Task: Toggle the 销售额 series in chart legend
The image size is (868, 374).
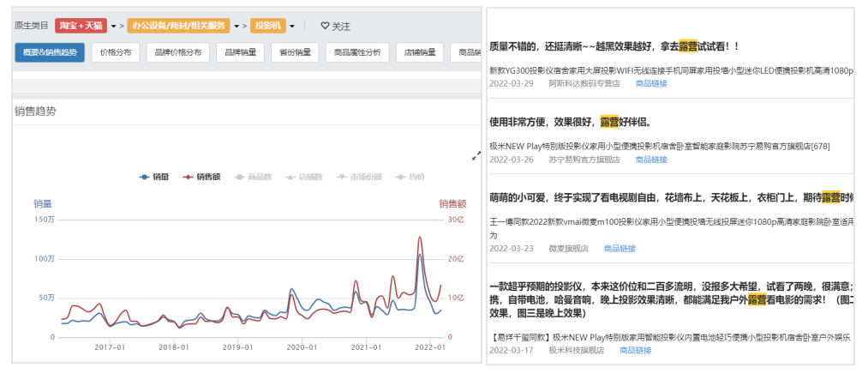Action: click(x=202, y=177)
